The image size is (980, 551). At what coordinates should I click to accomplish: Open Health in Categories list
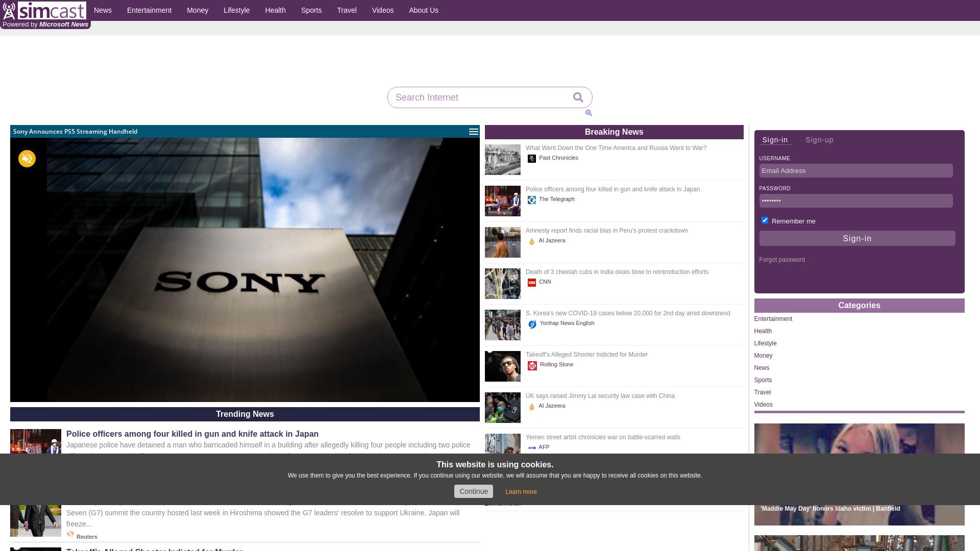click(x=763, y=331)
